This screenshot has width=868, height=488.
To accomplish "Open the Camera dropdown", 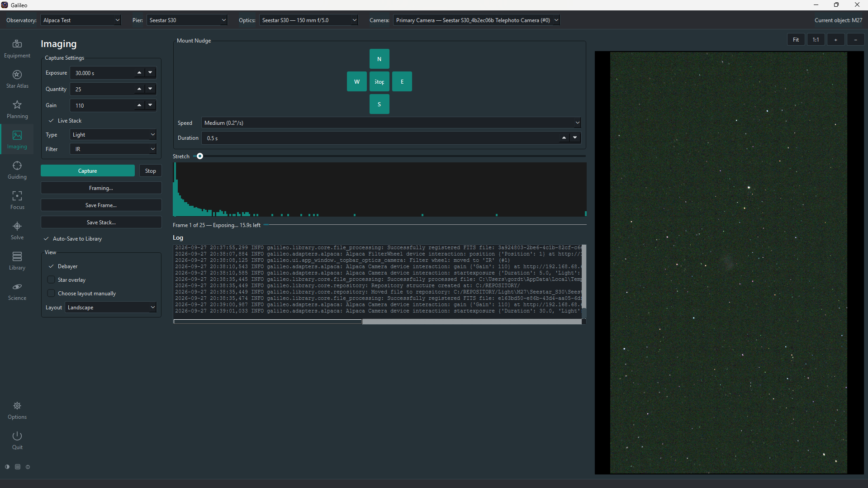I will coord(477,20).
